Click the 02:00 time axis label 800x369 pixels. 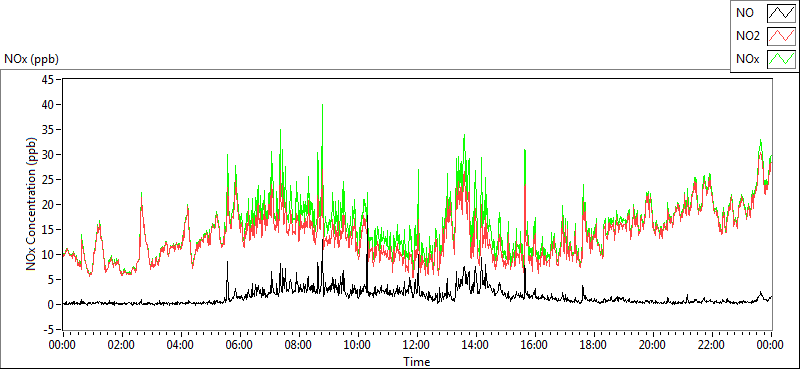tap(121, 345)
